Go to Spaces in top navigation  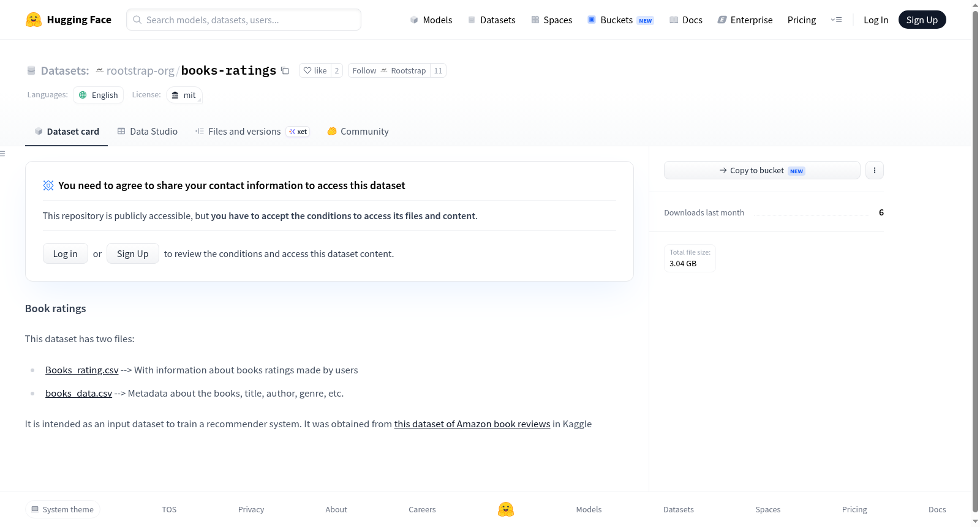pyautogui.click(x=551, y=20)
